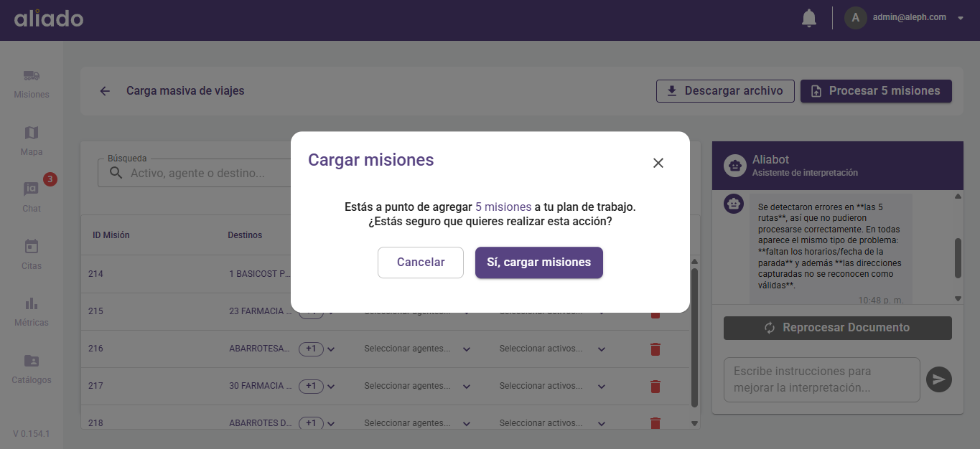Open the notifications bell icon
This screenshot has width=980, height=449.
point(809,18)
